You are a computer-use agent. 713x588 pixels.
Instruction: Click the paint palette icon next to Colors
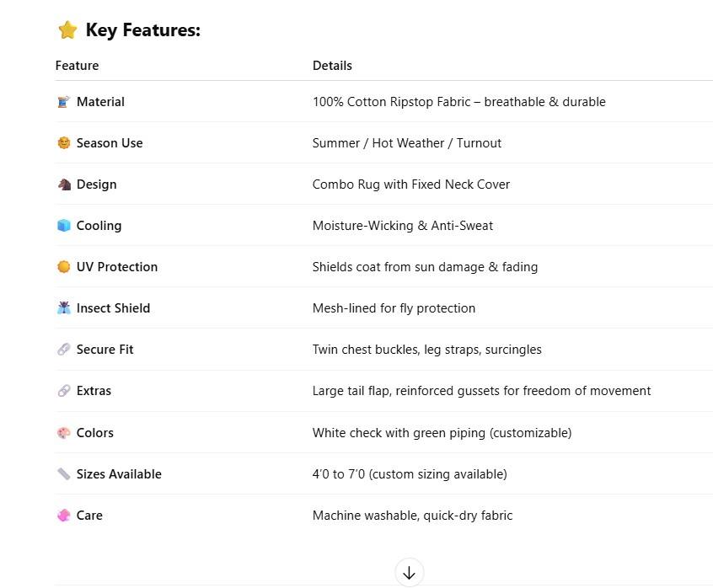click(63, 433)
